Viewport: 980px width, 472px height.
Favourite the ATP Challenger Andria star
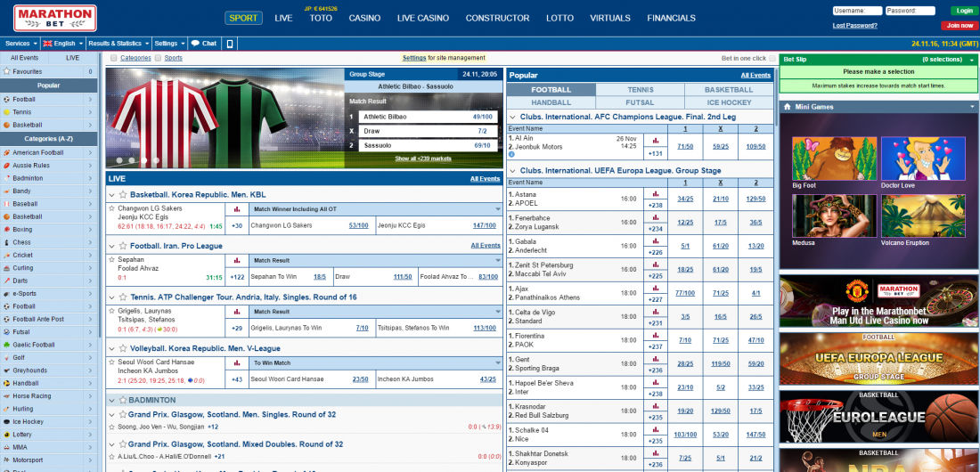[123, 297]
